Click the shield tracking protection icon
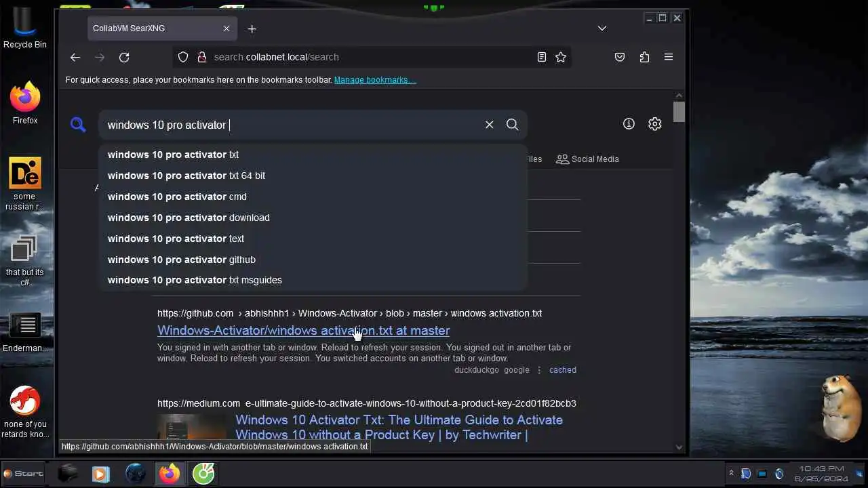The height and width of the screenshot is (488, 868). click(x=183, y=58)
